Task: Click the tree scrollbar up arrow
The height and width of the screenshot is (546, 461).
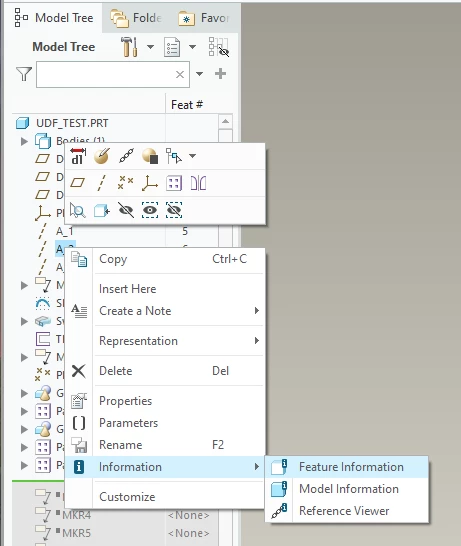Action: 225,122
